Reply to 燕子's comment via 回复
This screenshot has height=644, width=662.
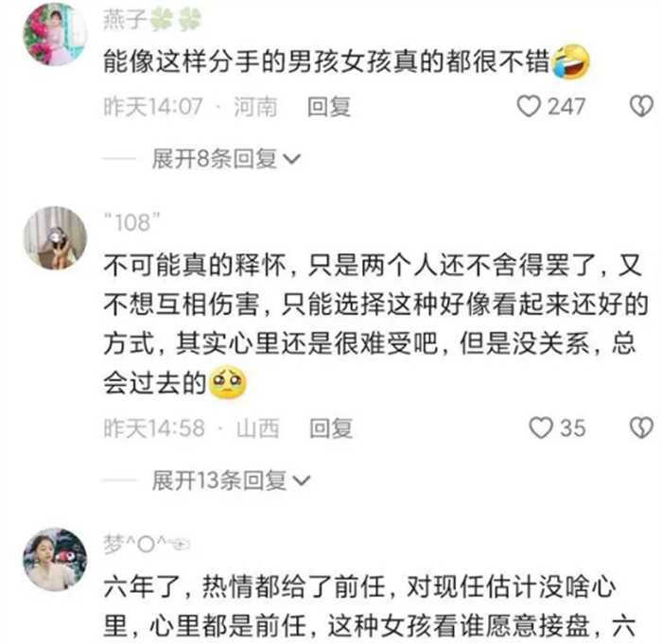329,107
